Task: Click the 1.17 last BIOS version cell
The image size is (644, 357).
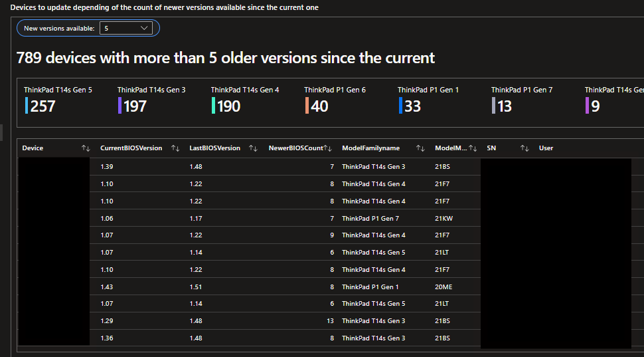Action: [195, 219]
